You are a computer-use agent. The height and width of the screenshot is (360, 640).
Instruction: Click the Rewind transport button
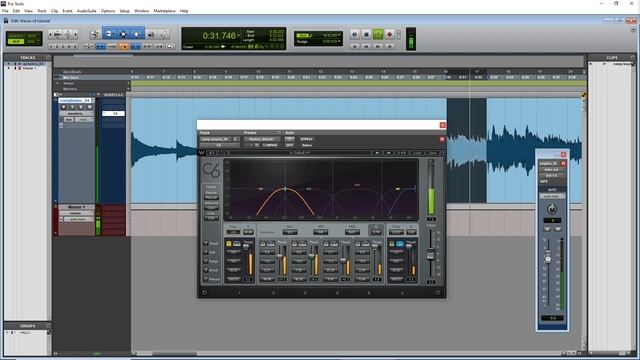pyautogui.click(x=366, y=47)
